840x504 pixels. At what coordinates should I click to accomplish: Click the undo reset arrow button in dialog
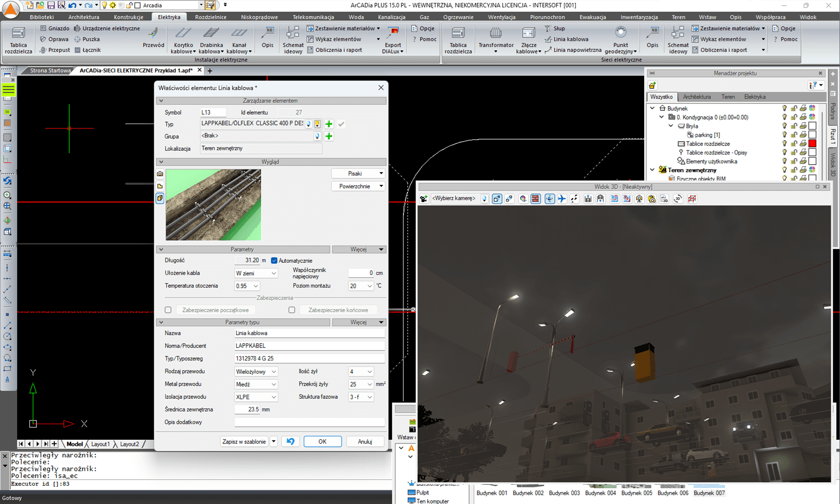pyautogui.click(x=290, y=442)
